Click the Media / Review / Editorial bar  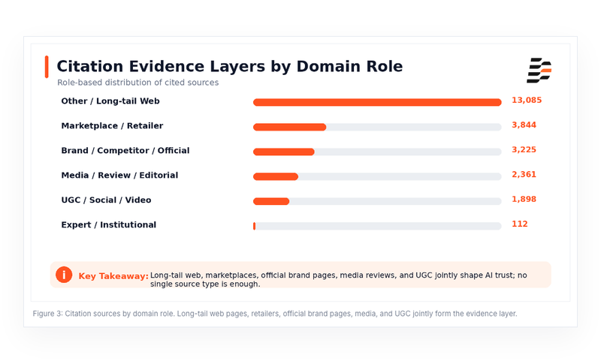(276, 176)
